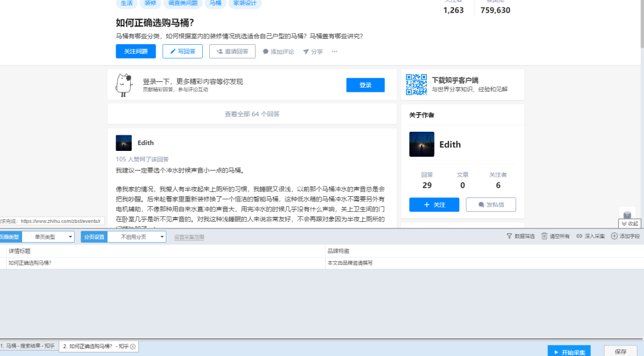Image resolution: width=644 pixels, height=356 pixels.
Task: Click the 添加字段 plus icon
Action: [x=614, y=236]
